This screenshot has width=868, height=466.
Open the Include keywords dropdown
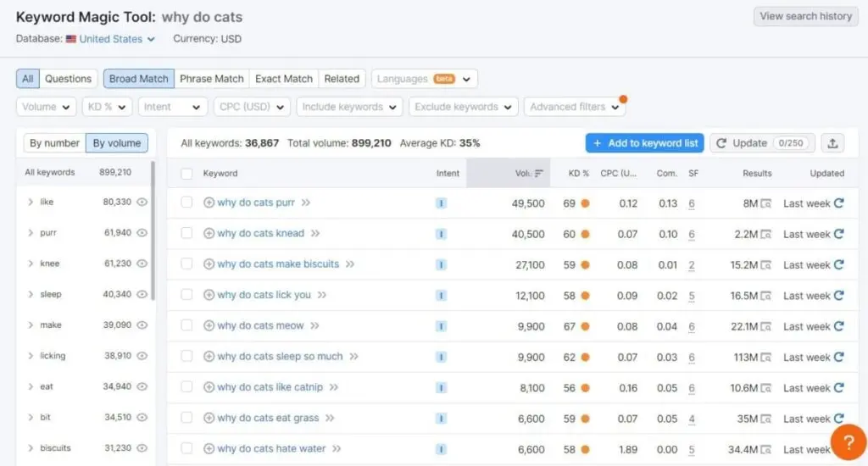click(349, 107)
